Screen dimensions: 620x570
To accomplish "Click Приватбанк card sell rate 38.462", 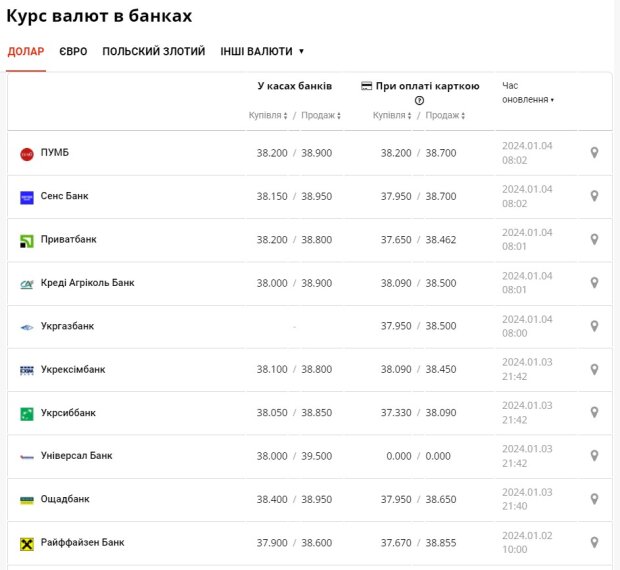I will 440,240.
